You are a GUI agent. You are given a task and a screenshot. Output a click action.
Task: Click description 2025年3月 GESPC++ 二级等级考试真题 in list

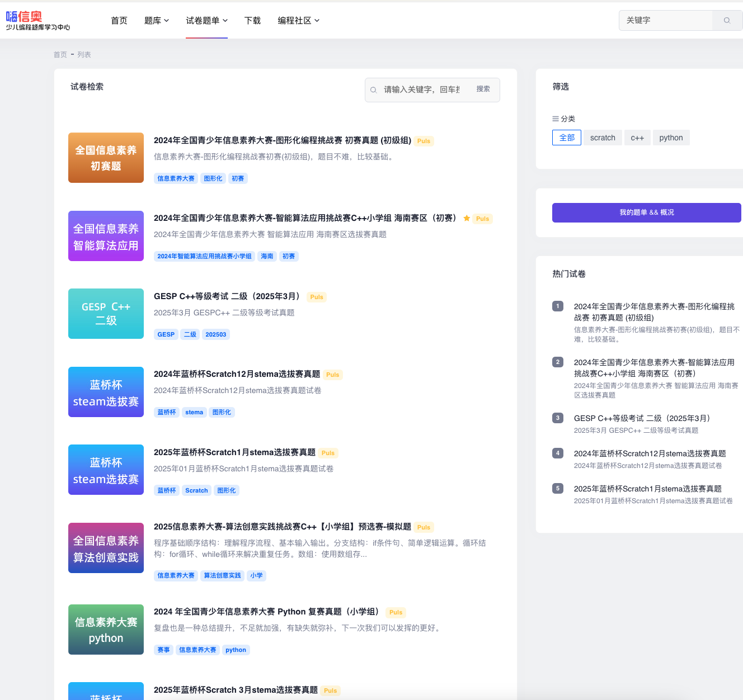224,313
